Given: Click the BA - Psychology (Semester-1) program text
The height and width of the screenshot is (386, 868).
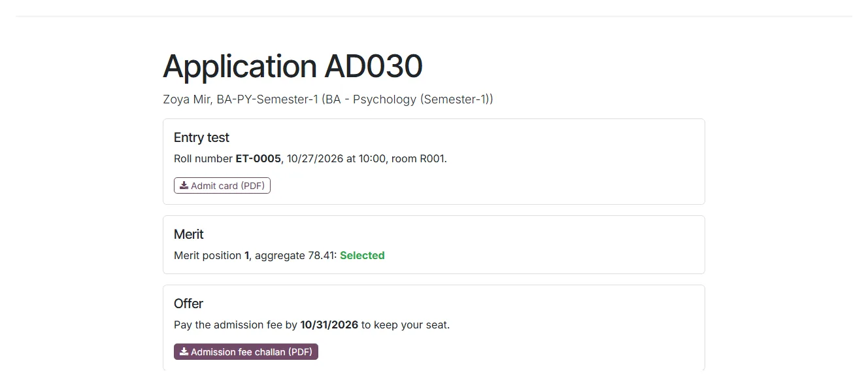Looking at the screenshot, I should click(408, 99).
